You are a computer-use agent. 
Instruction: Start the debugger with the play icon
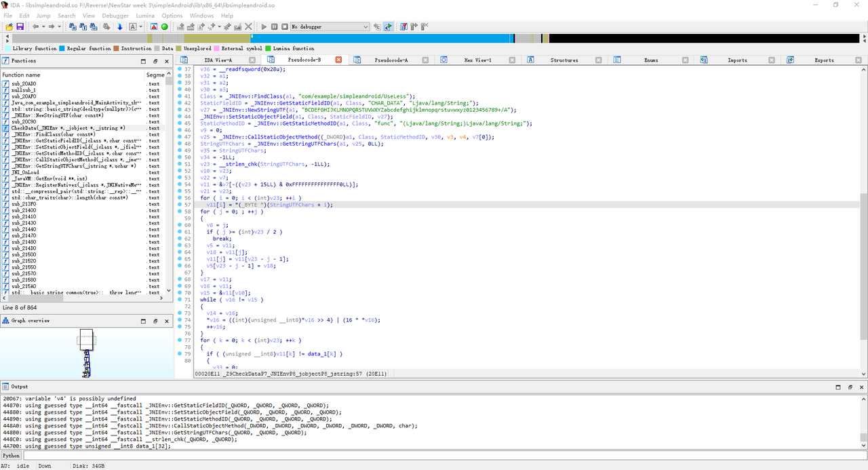pyautogui.click(x=264, y=26)
